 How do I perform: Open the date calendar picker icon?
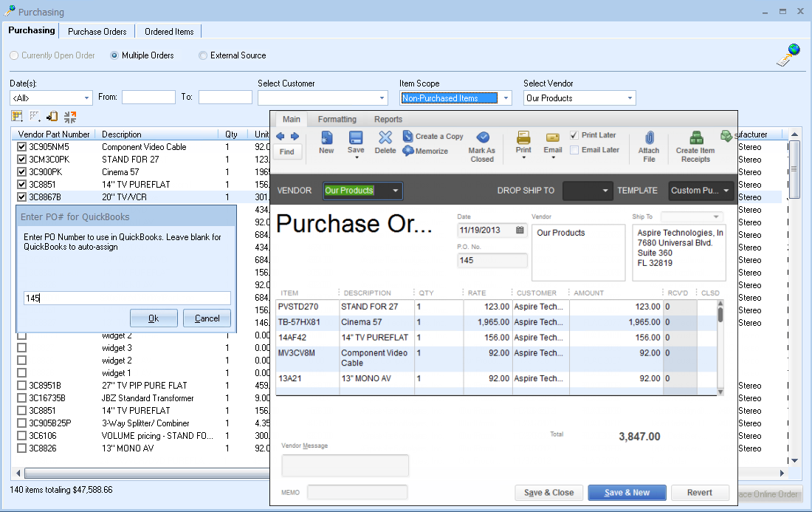coord(520,230)
